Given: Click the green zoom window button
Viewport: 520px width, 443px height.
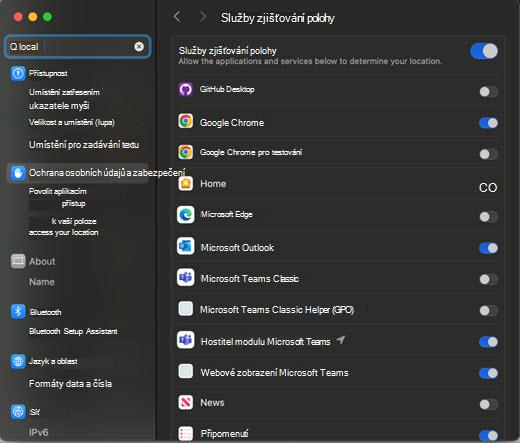Looking at the screenshot, I should coord(48,16).
